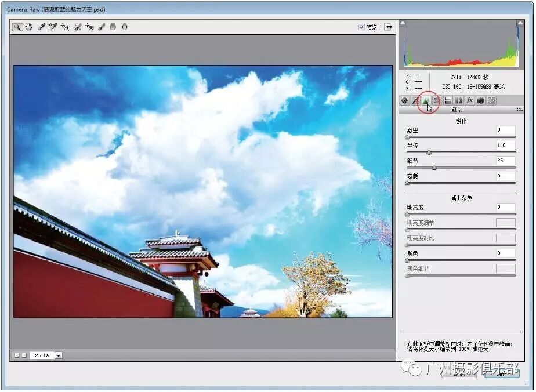Select the Color Sampler tool

click(x=53, y=27)
